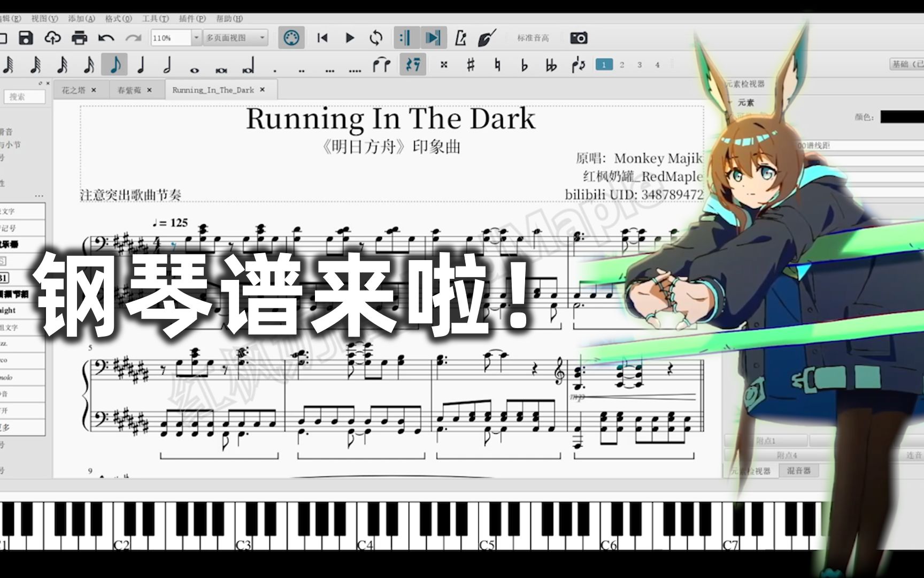924x578 pixels.
Task: Select the double whole note duration
Action: pyautogui.click(x=221, y=70)
